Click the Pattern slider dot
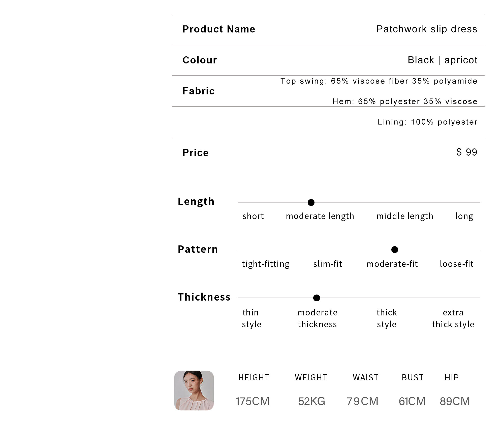The height and width of the screenshot is (436, 504). (395, 249)
